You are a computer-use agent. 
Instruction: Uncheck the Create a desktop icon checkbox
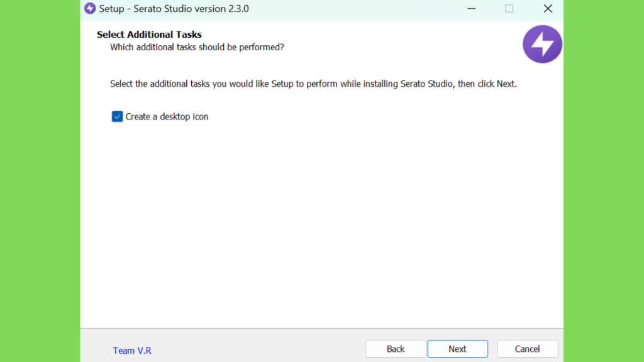(117, 116)
